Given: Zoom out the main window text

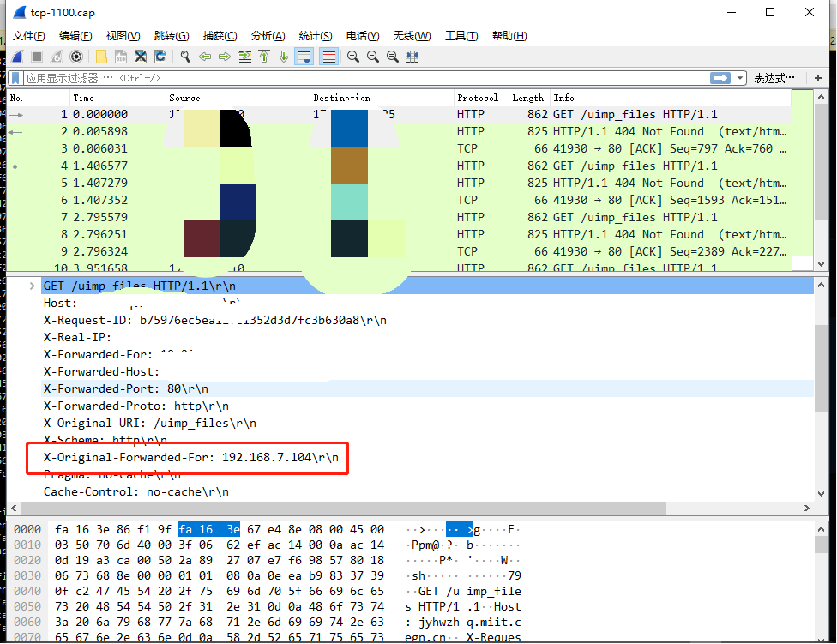Looking at the screenshot, I should [x=372, y=57].
